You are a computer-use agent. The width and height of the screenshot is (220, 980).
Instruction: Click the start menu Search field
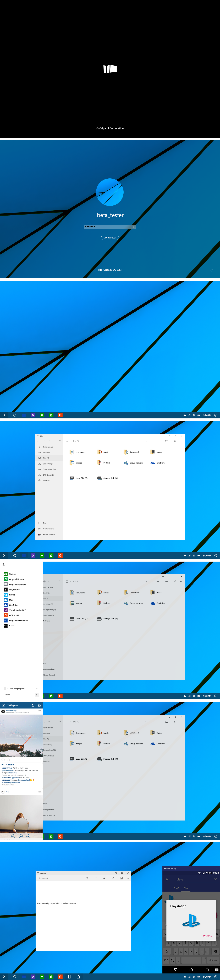pyautogui.click(x=19, y=695)
